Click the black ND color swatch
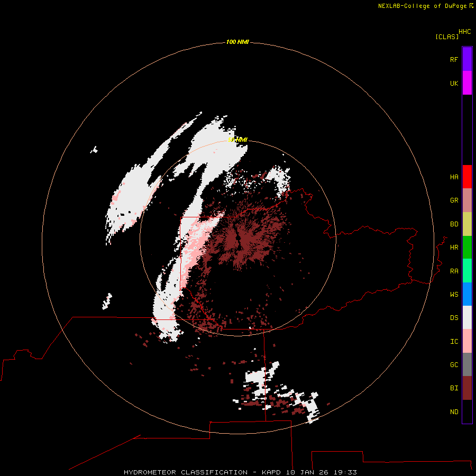This screenshot has width=476, height=476. point(467,411)
